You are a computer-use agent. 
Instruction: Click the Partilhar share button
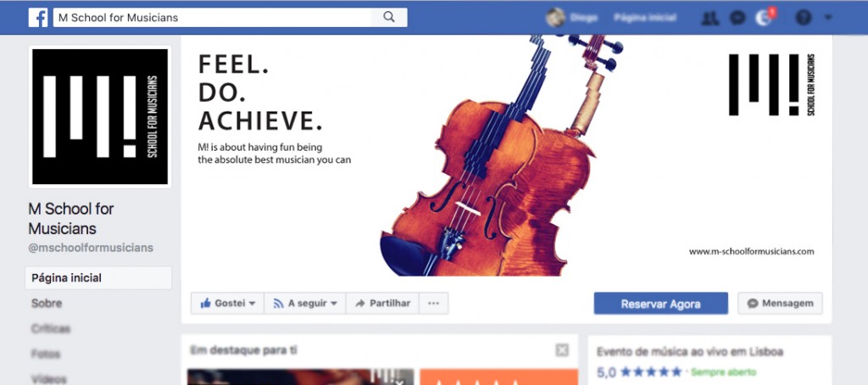382,304
